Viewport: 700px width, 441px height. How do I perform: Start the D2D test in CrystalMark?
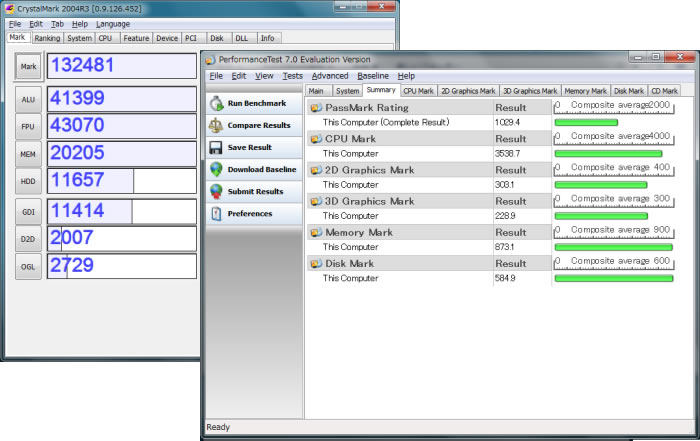point(28,239)
